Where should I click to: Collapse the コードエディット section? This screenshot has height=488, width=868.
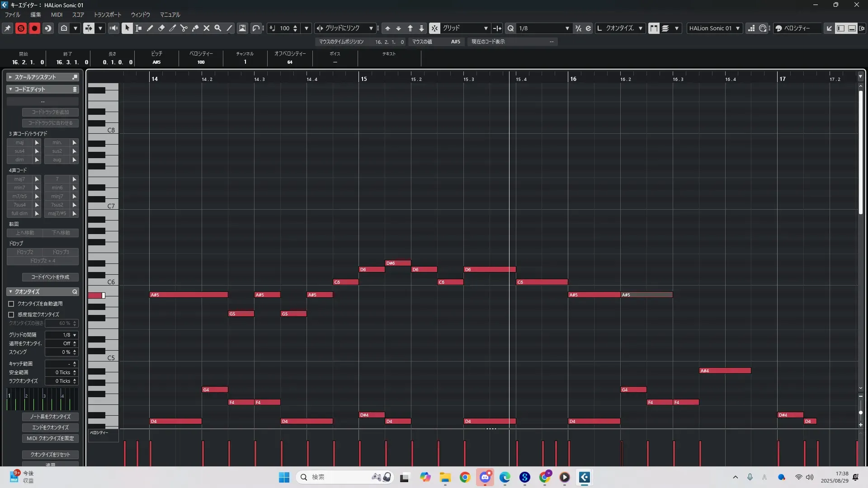tap(10, 89)
